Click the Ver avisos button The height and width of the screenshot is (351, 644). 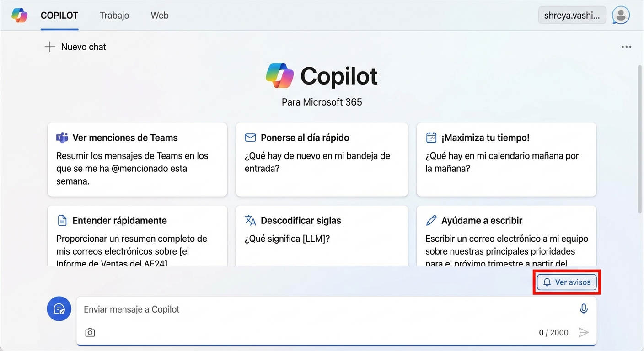pyautogui.click(x=567, y=282)
